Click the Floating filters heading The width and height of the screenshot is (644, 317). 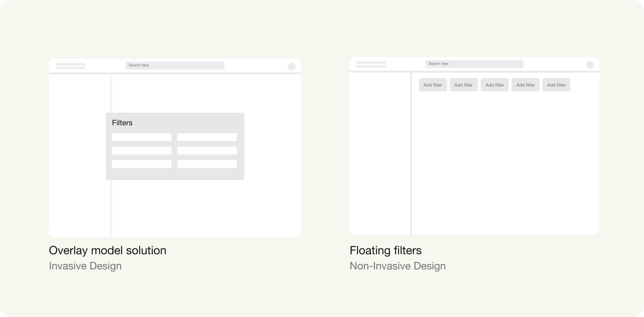385,250
